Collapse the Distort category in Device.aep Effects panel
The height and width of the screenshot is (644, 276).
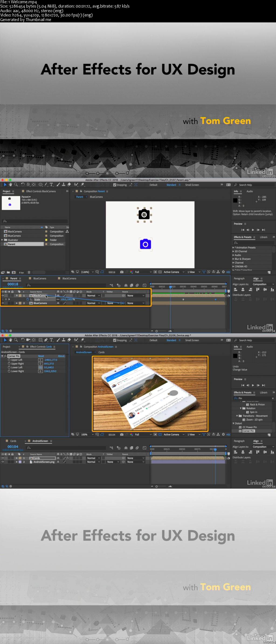click(233, 424)
